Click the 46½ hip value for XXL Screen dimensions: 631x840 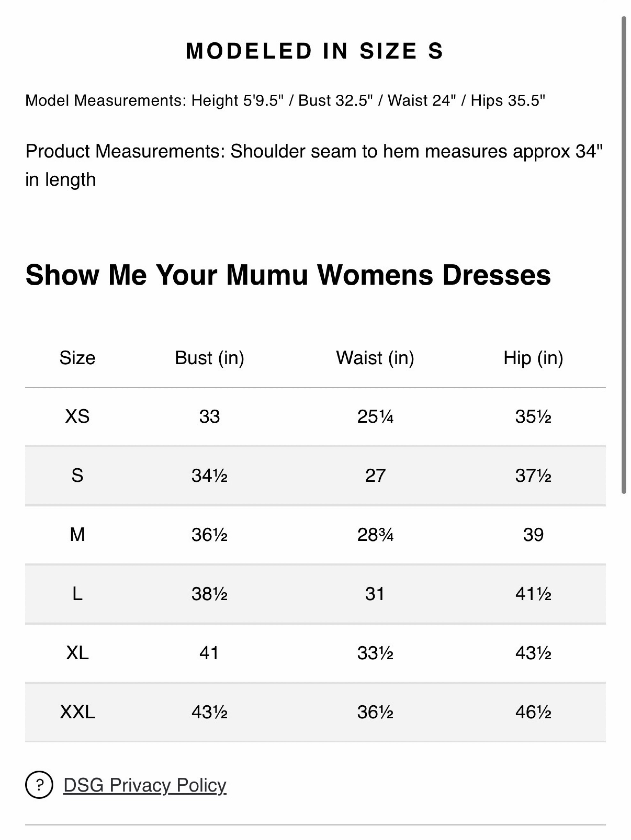point(533,712)
